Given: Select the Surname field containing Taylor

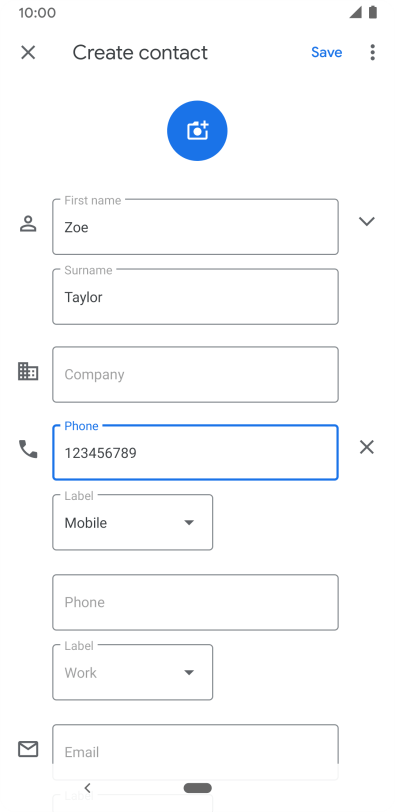Looking at the screenshot, I should click(196, 297).
